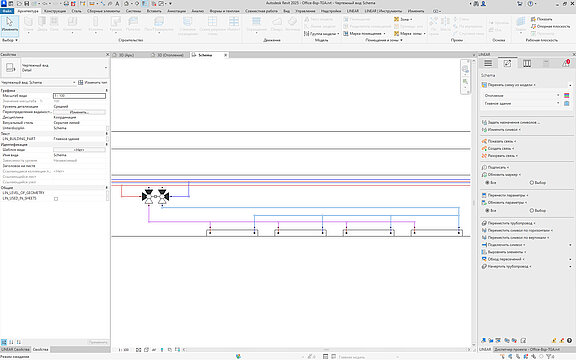Click the view scale 1:100 in view control bar
The width and height of the screenshot is (576, 360).
[124, 350]
